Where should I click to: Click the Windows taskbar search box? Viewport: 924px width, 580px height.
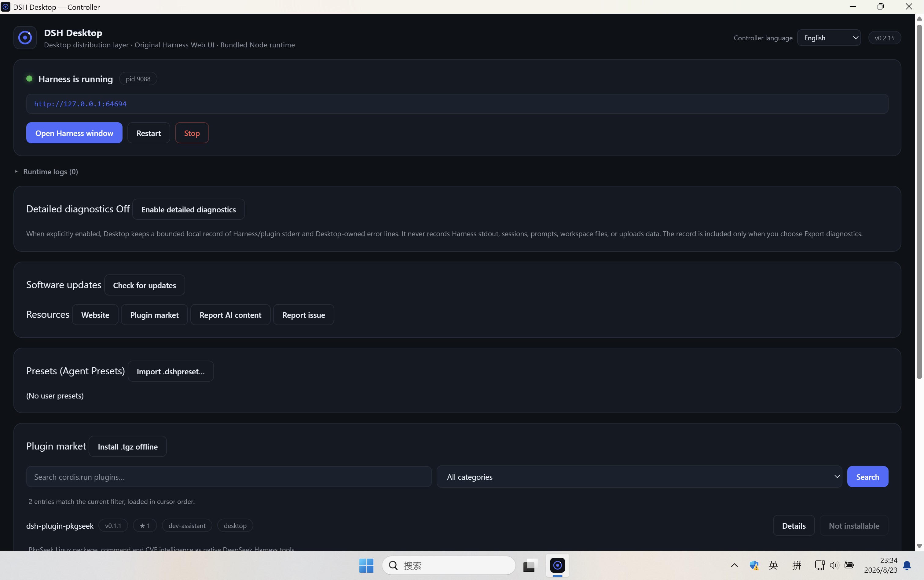[449, 565]
